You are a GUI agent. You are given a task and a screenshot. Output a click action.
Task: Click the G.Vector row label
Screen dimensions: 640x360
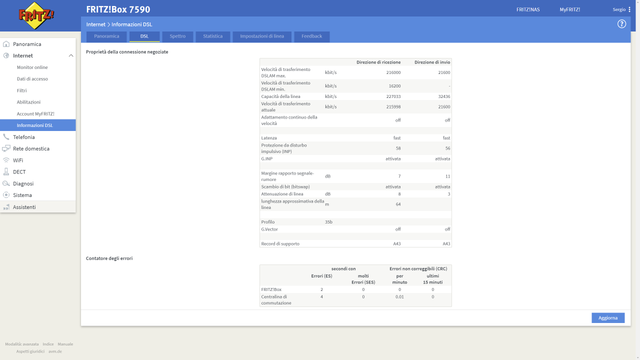click(x=269, y=229)
